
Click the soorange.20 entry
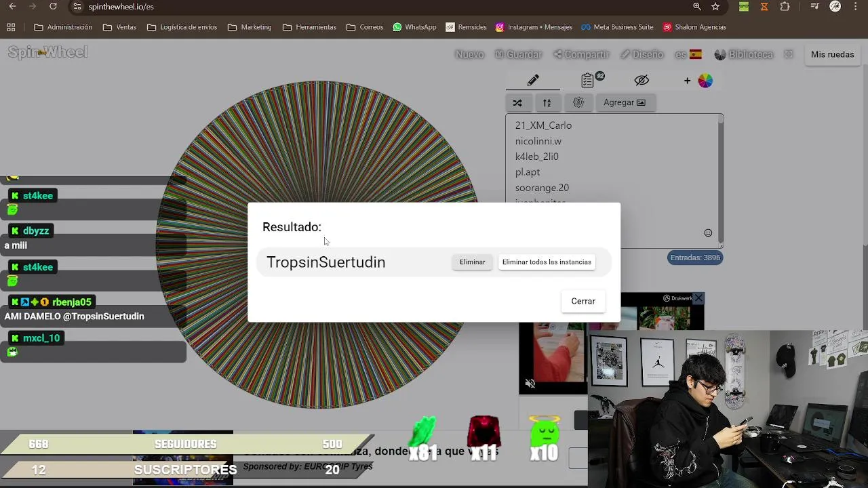pos(542,188)
